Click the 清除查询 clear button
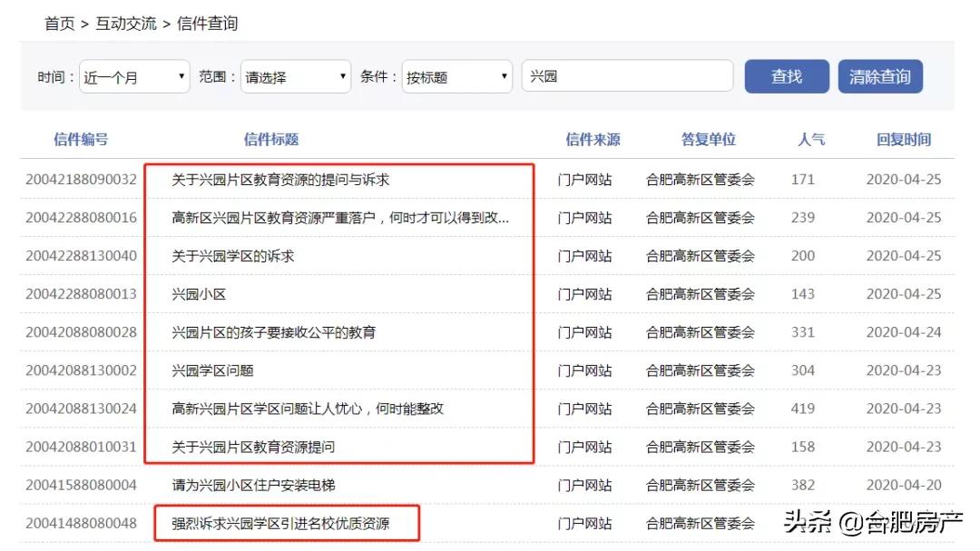This screenshot has height=551, width=980. click(879, 76)
